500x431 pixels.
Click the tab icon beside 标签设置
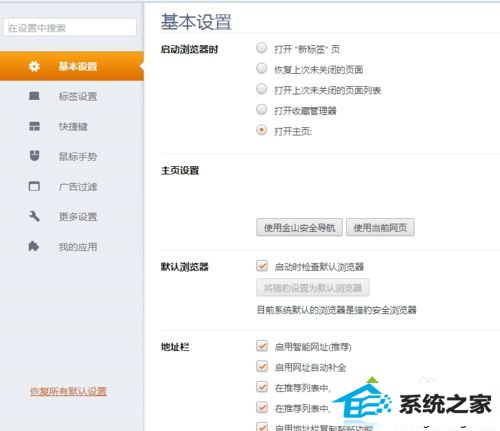click(x=34, y=96)
